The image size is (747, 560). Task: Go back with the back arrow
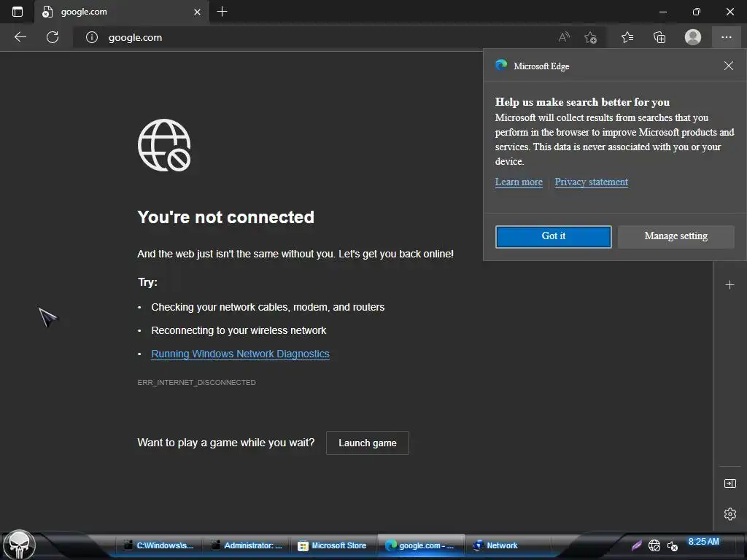[20, 37]
